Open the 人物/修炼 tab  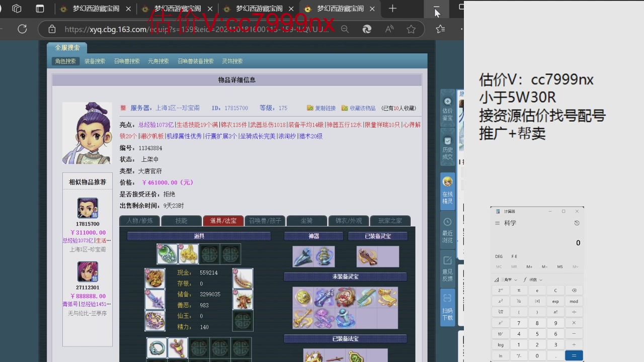click(x=139, y=221)
